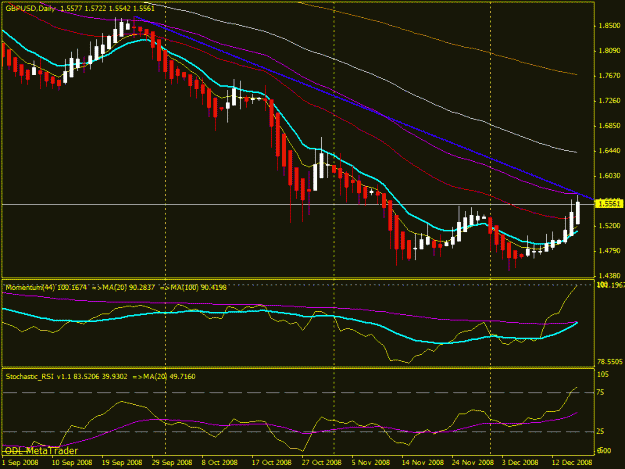Click the 1.8500 price axis label
The height and width of the screenshot is (469, 625).
point(609,26)
